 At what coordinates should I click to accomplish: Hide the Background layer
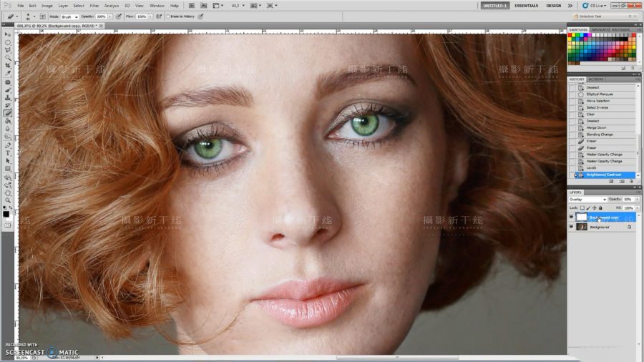click(571, 227)
